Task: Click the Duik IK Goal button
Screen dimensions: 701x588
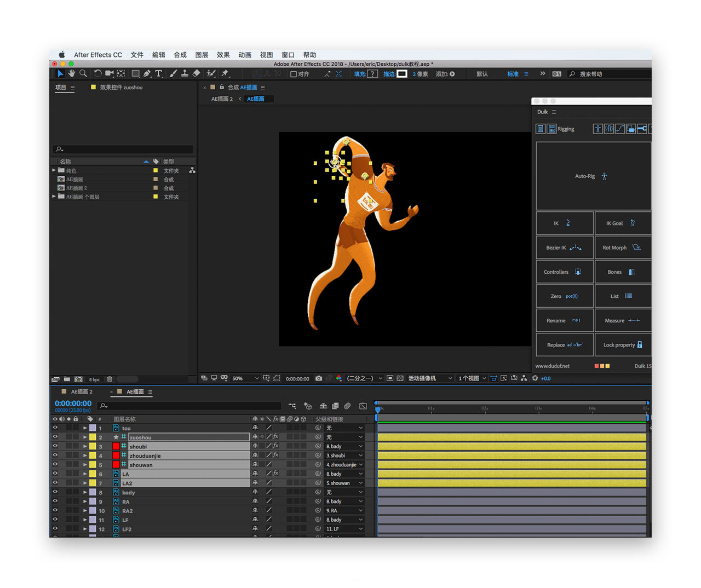Action: tap(623, 223)
